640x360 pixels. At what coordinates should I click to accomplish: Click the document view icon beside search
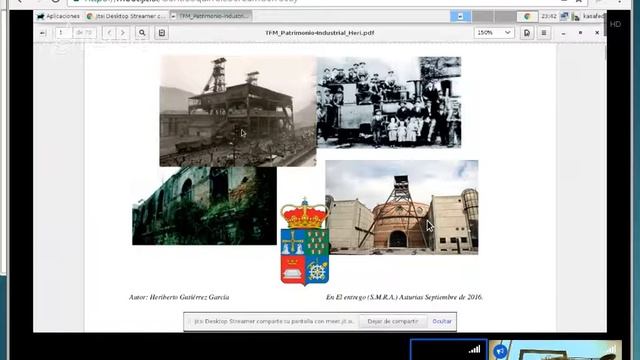click(162, 33)
